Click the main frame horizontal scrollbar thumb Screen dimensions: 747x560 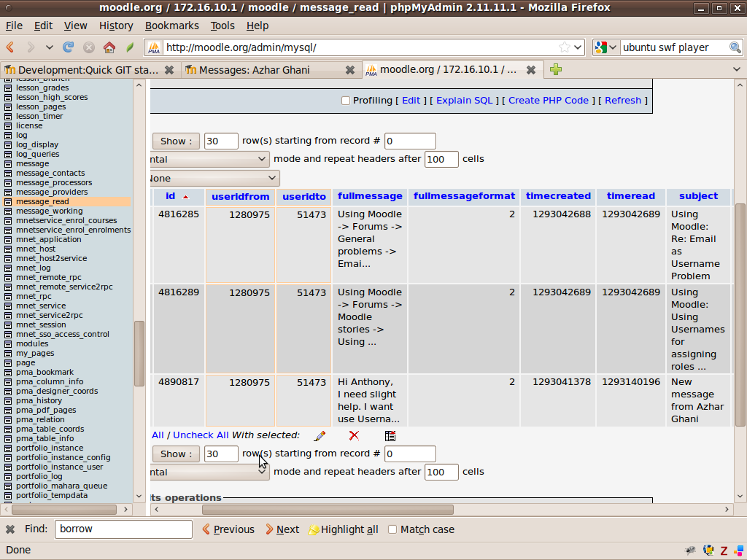pyautogui.click(x=328, y=510)
